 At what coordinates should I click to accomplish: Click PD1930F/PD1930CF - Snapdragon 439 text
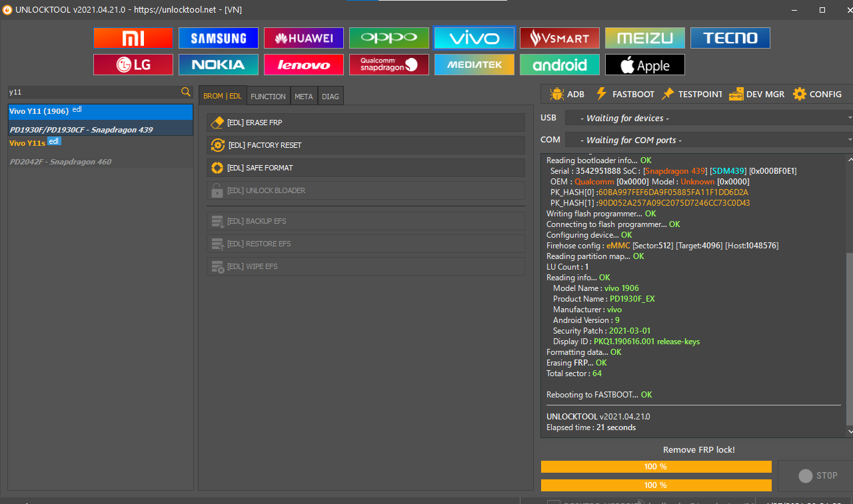[81, 130]
